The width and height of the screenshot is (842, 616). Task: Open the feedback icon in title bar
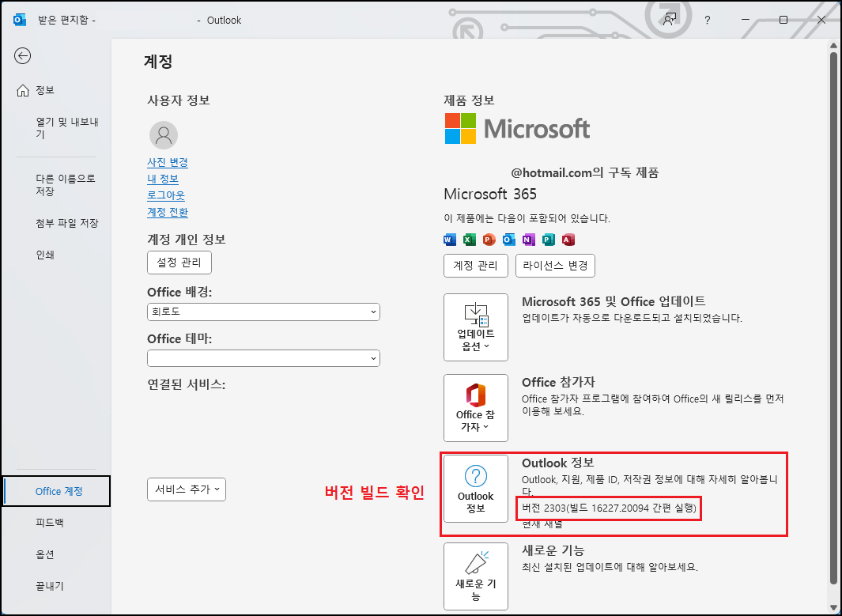(669, 20)
